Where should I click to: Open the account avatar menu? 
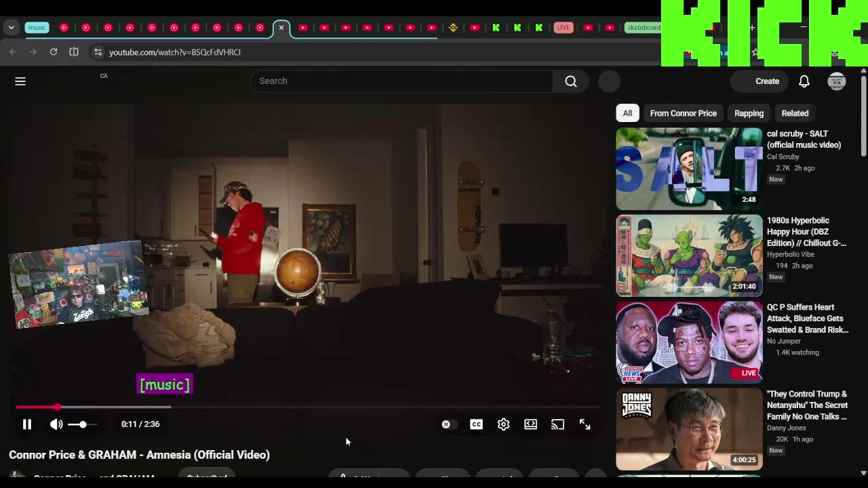(x=837, y=81)
